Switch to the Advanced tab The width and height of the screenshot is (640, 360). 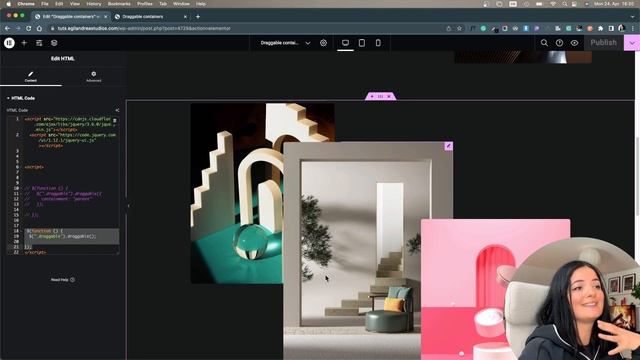click(93, 76)
